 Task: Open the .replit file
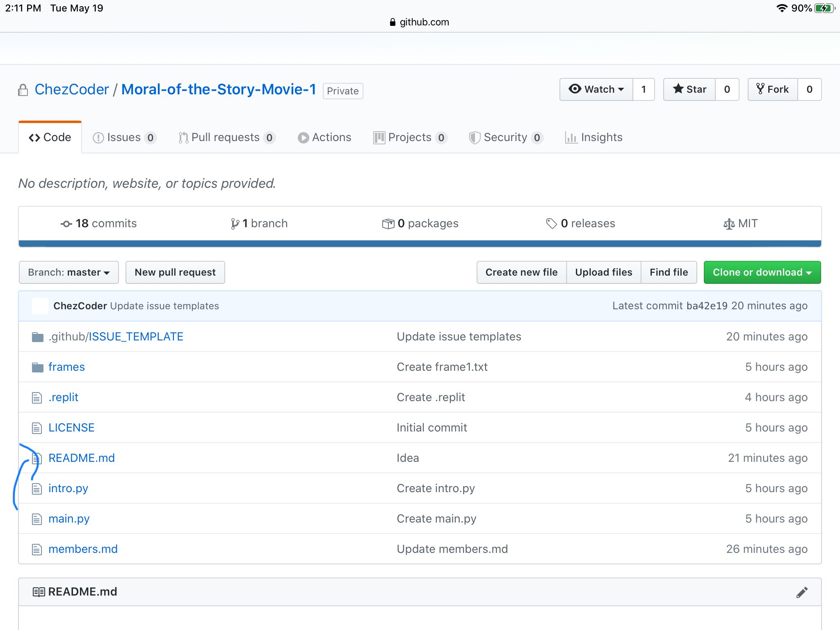(63, 397)
